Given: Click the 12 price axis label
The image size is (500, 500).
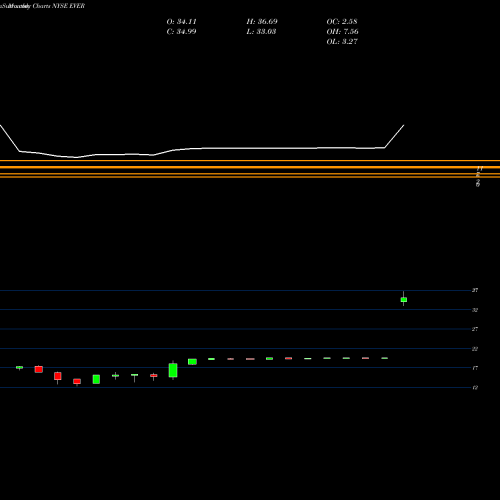Looking at the screenshot, I should point(475,388).
